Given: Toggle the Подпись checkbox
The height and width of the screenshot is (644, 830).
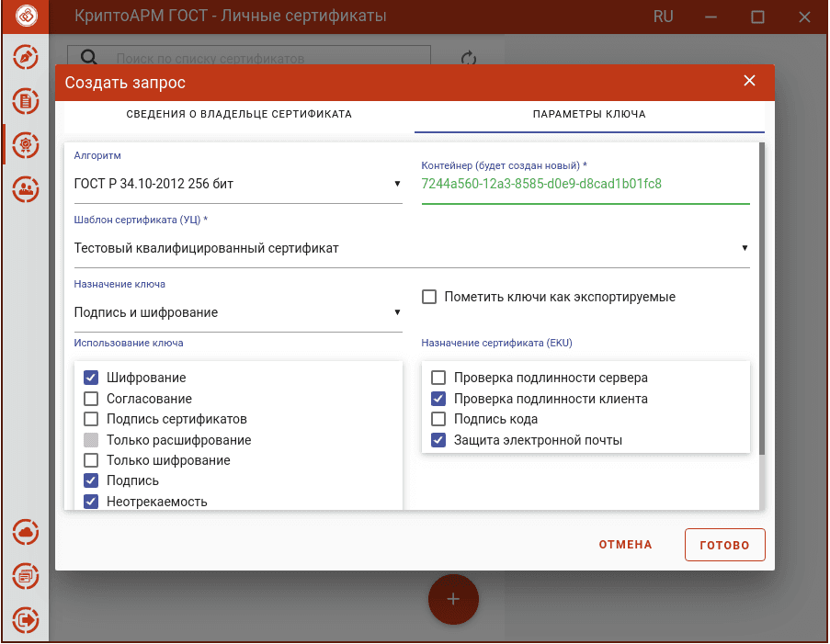Looking at the screenshot, I should (91, 480).
